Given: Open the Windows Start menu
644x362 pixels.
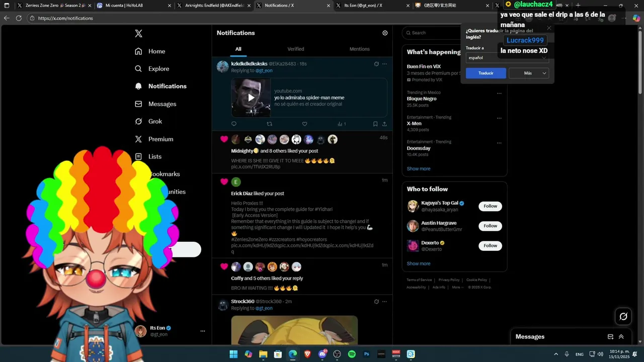Looking at the screenshot, I should click(233, 354).
